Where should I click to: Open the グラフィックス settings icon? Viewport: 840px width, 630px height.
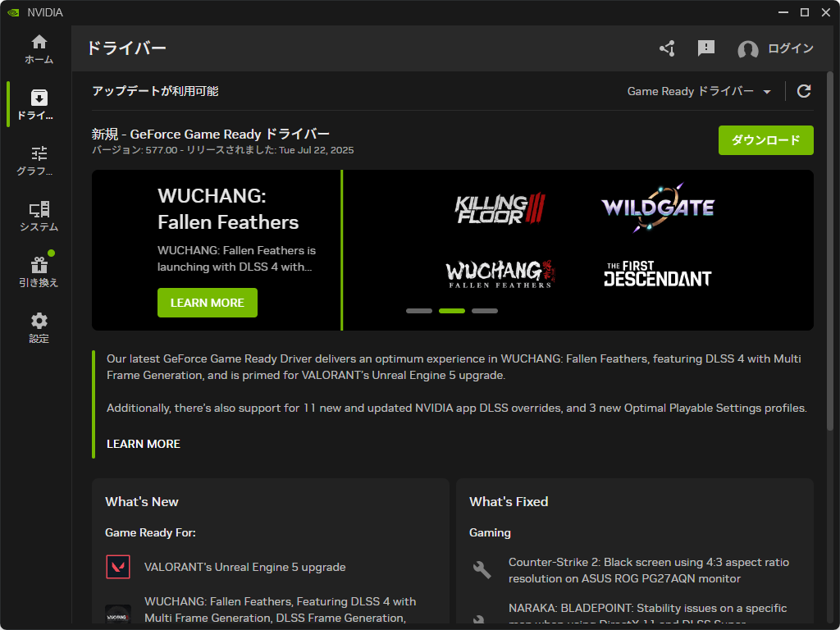[x=38, y=157]
